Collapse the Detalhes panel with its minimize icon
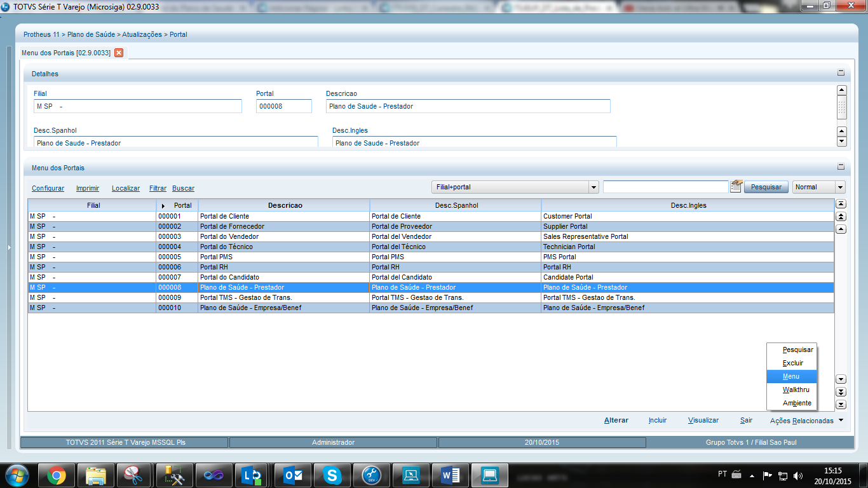 tap(841, 73)
